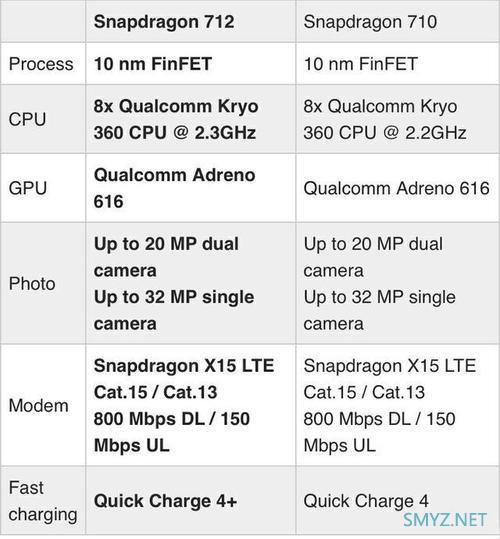
Task: Select the Fast charging row label
Action: [x=43, y=501]
